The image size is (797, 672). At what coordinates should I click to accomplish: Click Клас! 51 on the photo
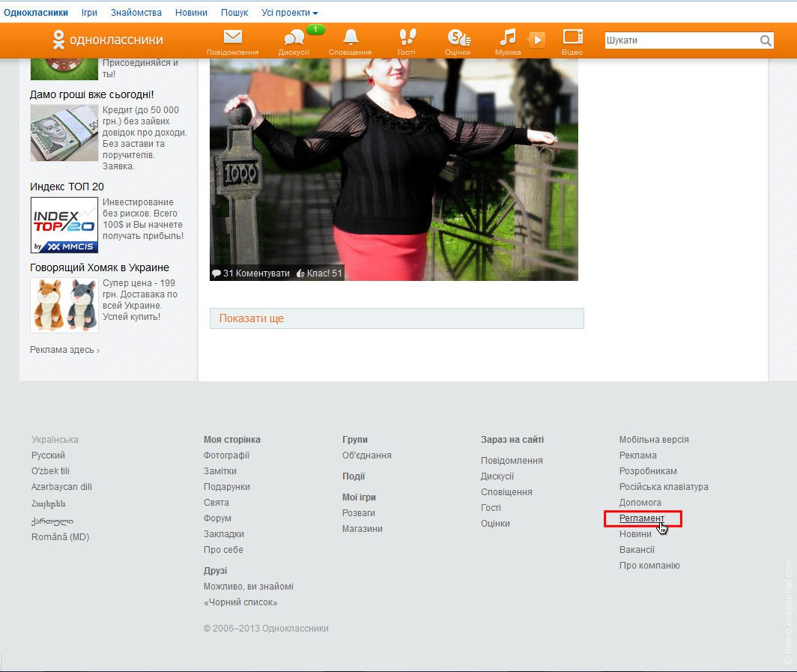(x=320, y=273)
